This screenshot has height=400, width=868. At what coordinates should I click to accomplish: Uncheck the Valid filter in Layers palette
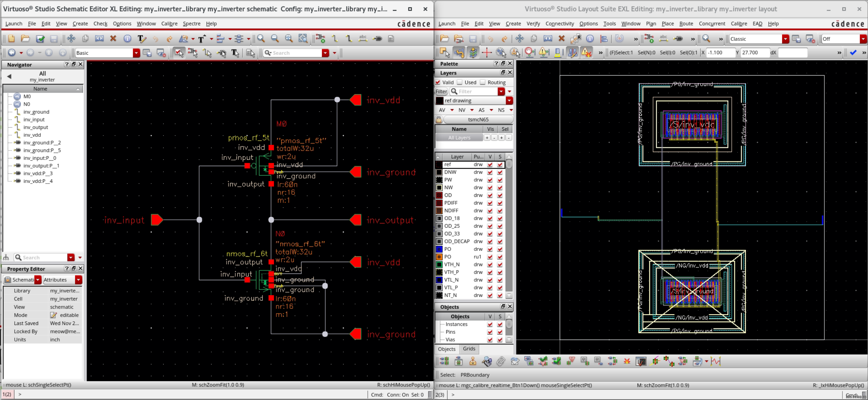[438, 82]
